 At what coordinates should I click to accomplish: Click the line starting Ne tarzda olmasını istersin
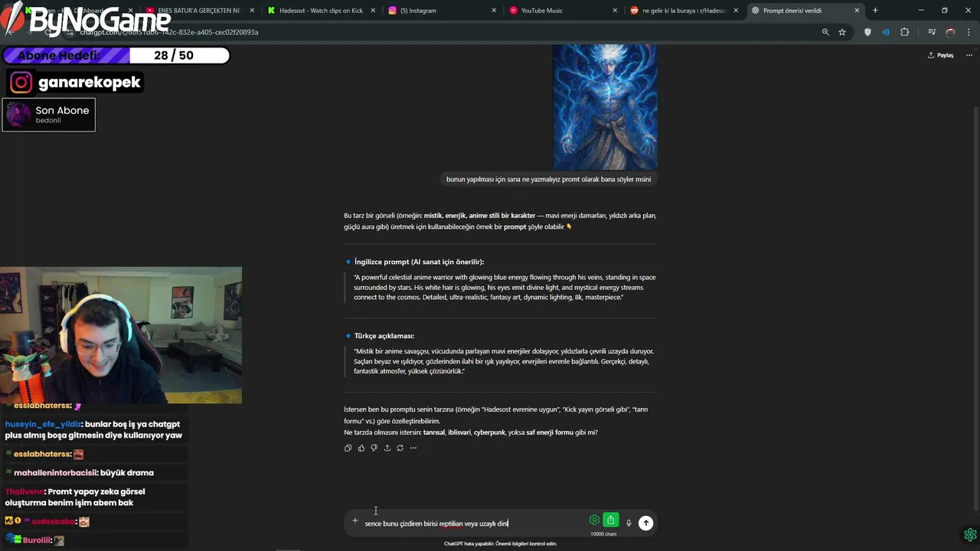(x=470, y=432)
